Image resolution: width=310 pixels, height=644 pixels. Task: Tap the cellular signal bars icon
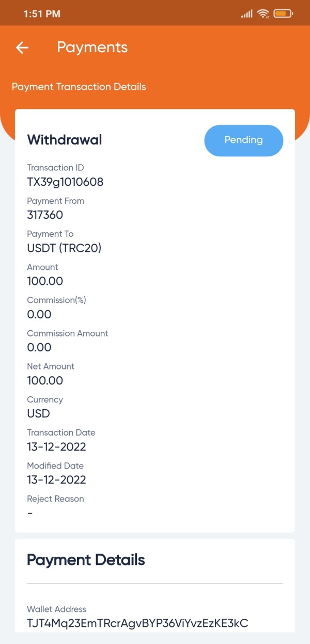tap(246, 14)
